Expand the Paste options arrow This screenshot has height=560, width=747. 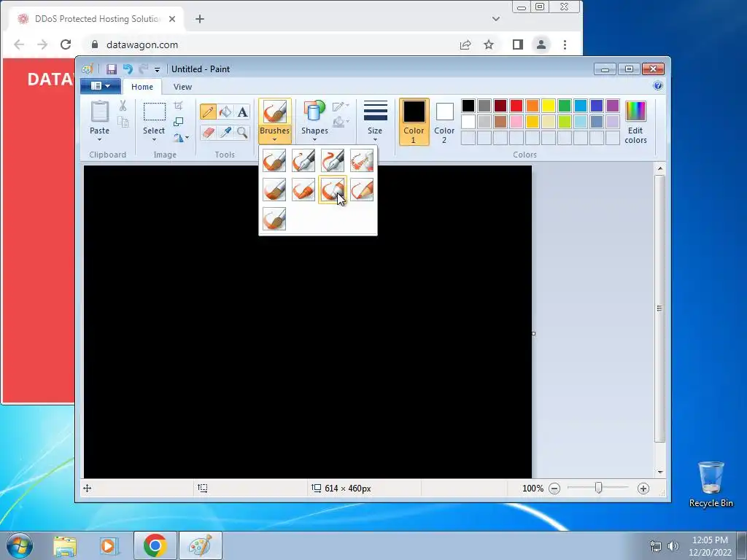99,139
